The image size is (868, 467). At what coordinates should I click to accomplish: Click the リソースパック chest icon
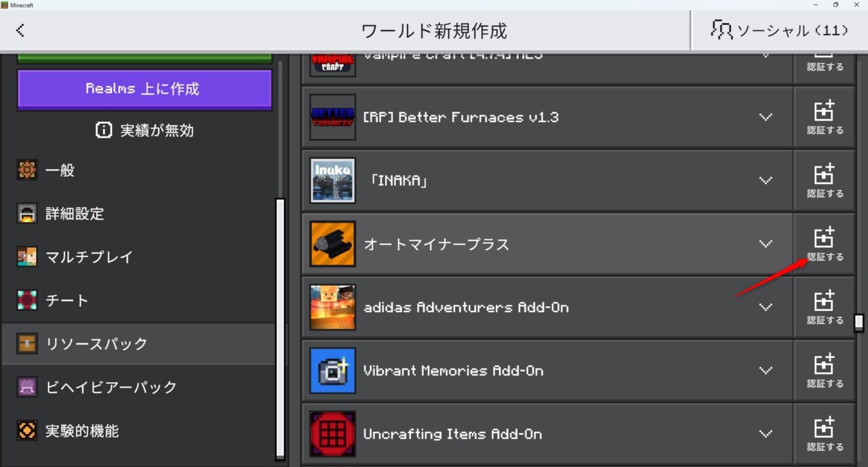click(27, 344)
